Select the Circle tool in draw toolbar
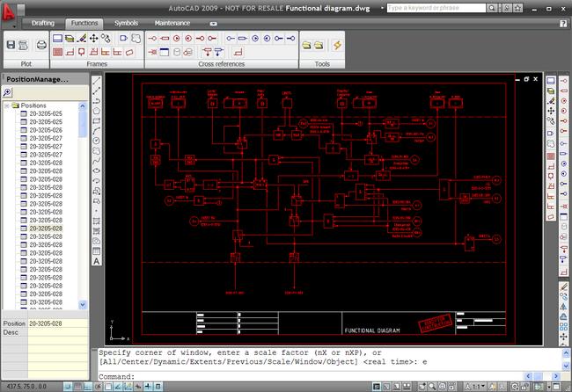This screenshot has width=572, height=392. point(96,141)
